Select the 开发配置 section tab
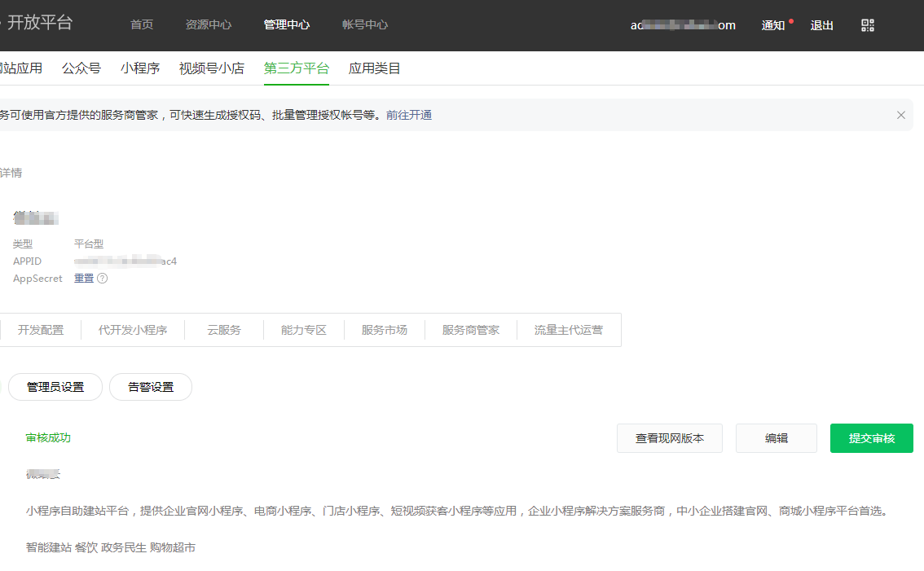The width and height of the screenshot is (924, 571). click(41, 330)
